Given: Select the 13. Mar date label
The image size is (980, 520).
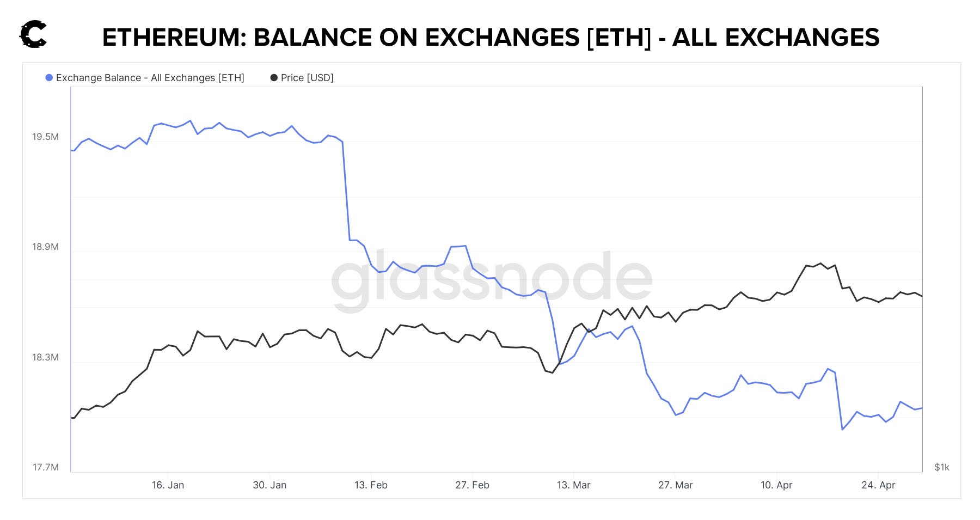Looking at the screenshot, I should 573,485.
